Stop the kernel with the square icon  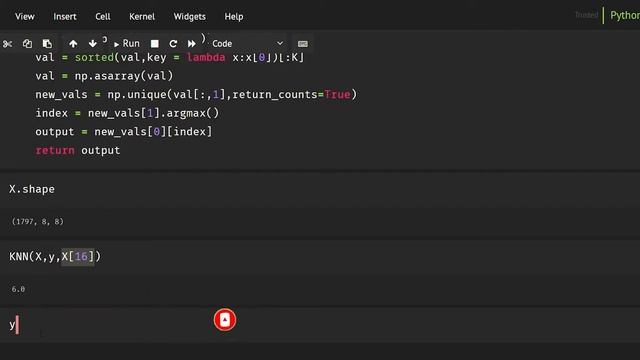(155, 44)
